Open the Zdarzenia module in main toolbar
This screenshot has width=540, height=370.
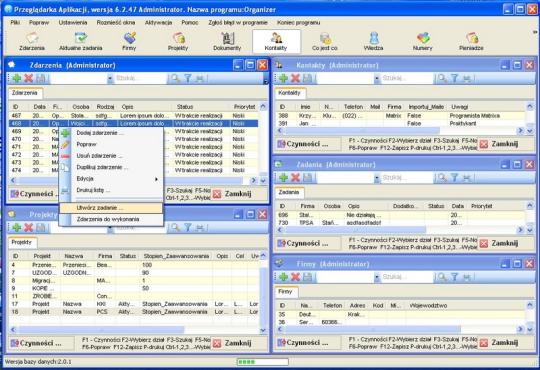32,42
